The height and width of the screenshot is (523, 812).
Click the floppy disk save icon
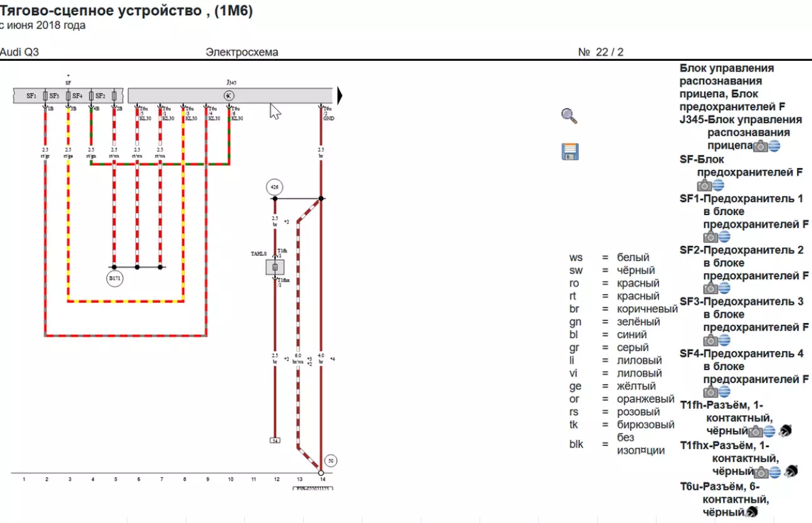[x=570, y=152]
